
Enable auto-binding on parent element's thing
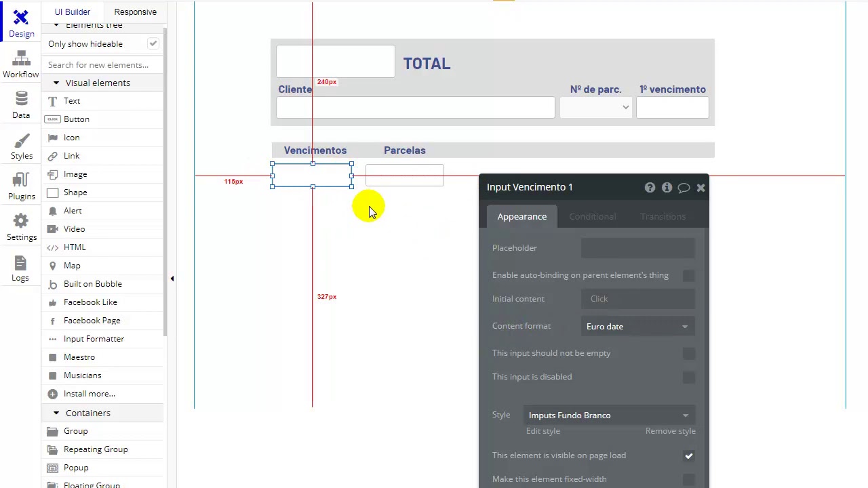pyautogui.click(x=688, y=276)
